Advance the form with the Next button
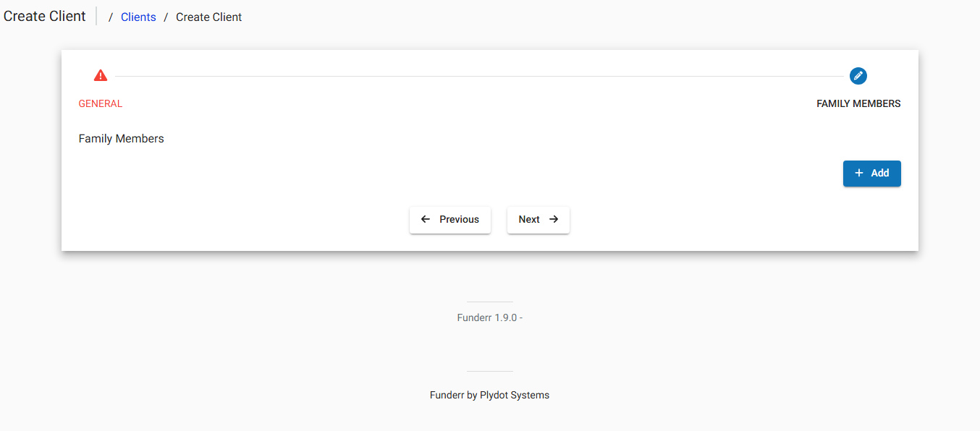The height and width of the screenshot is (431, 980). pos(538,219)
